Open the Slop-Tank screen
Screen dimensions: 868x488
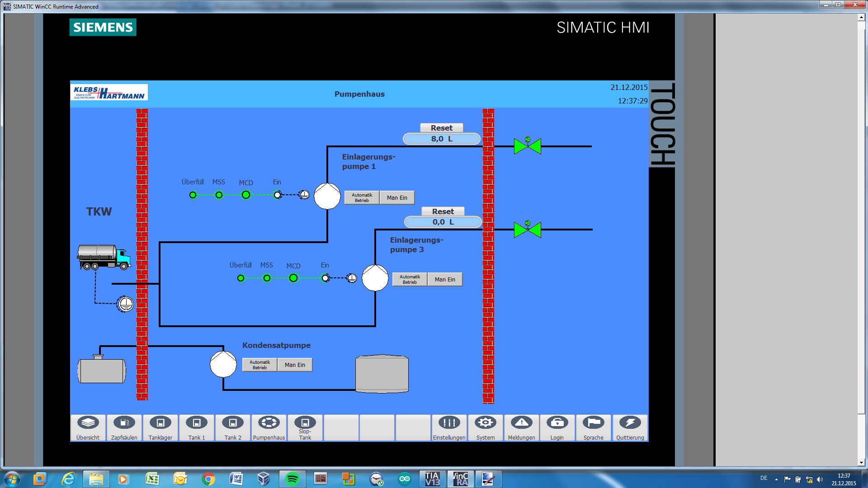[305, 427]
